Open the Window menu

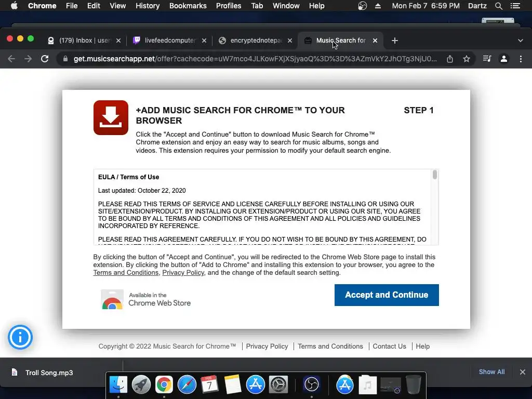[286, 6]
